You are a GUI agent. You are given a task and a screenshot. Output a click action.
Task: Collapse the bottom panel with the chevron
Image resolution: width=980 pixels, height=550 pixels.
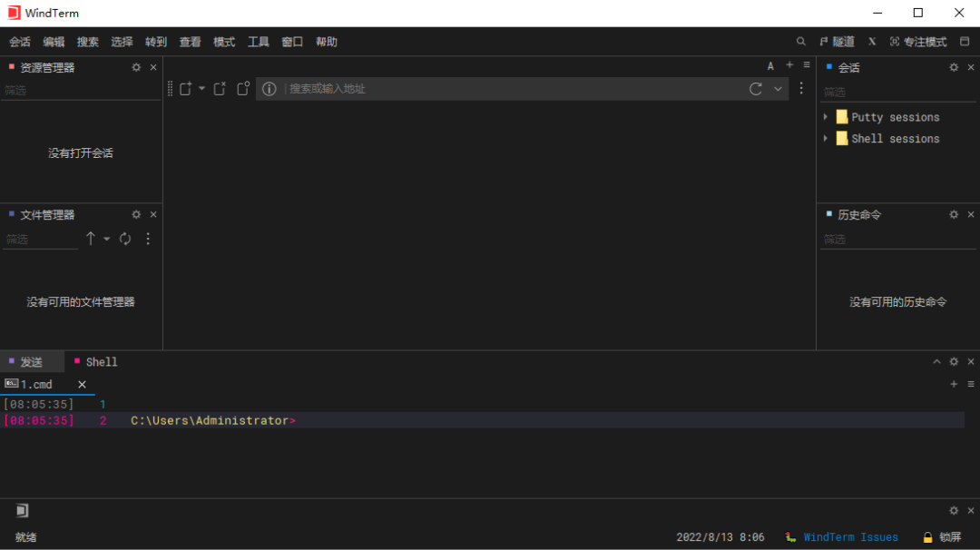pos(936,361)
